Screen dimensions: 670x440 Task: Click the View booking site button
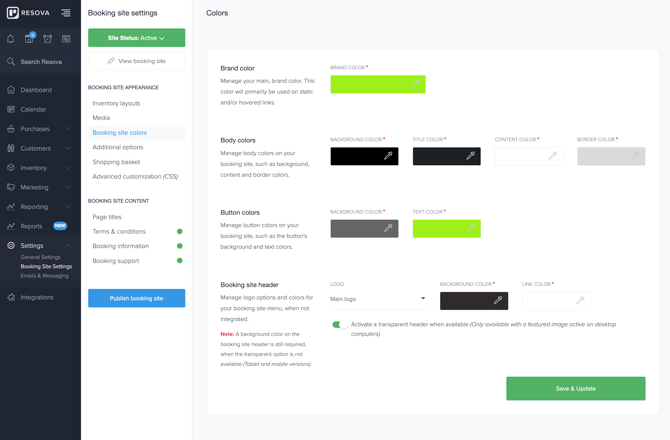click(x=136, y=61)
